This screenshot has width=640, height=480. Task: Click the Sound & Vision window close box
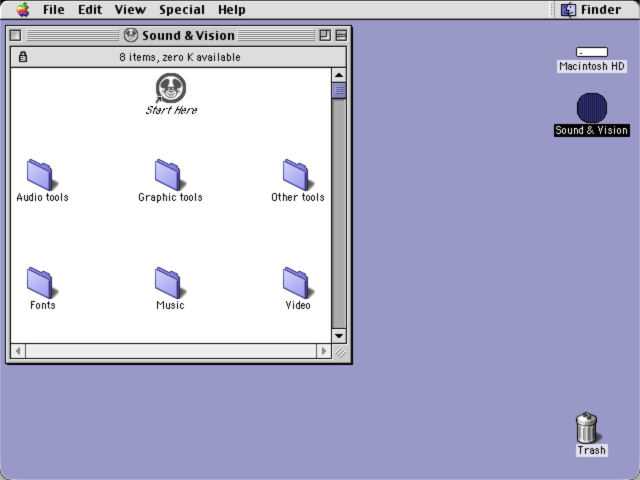[x=16, y=35]
